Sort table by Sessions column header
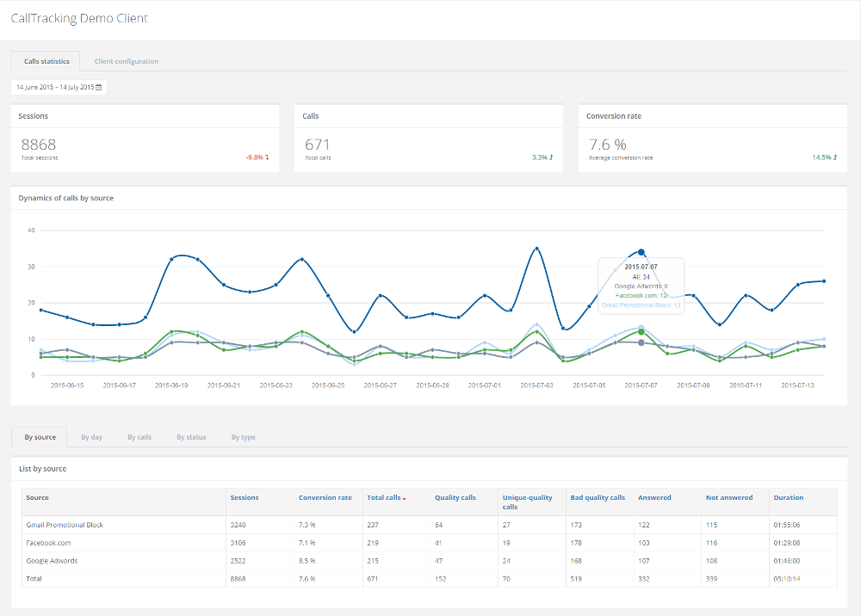Viewport: 861px width, 616px height. [245, 497]
